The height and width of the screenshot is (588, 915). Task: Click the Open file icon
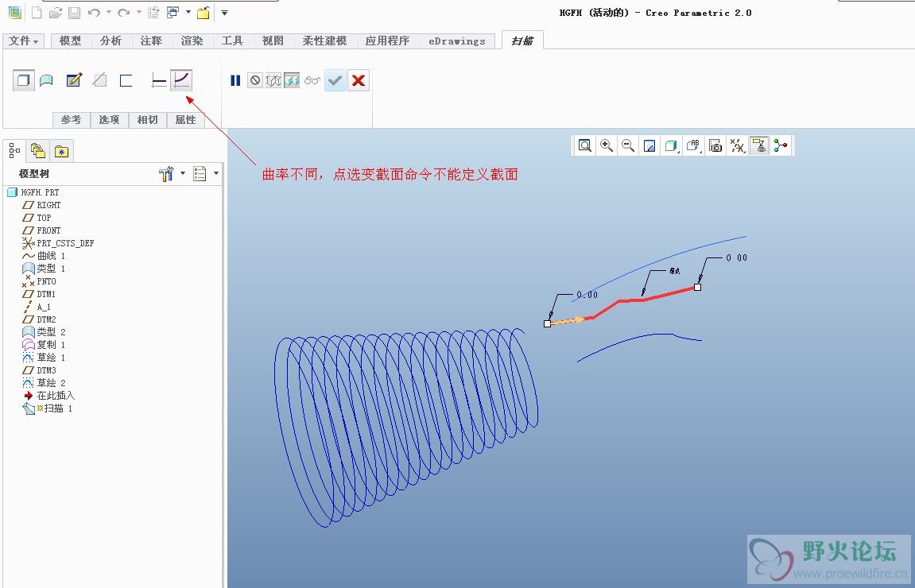(x=56, y=12)
